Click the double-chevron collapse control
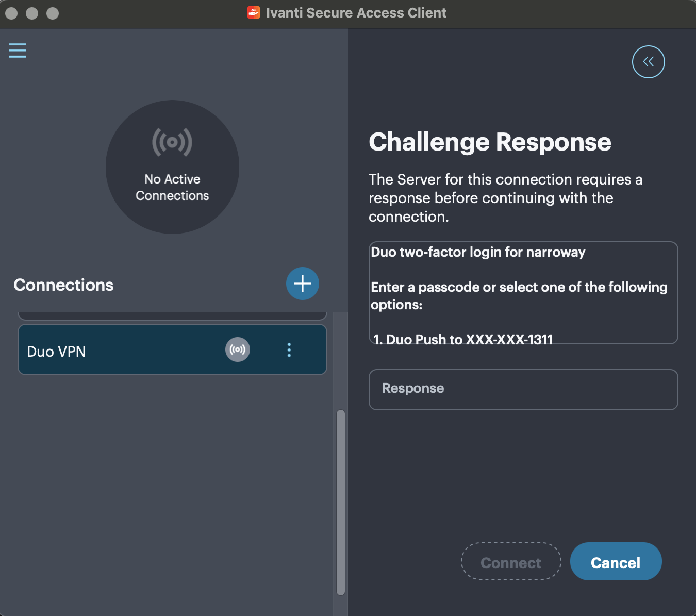 (x=649, y=61)
